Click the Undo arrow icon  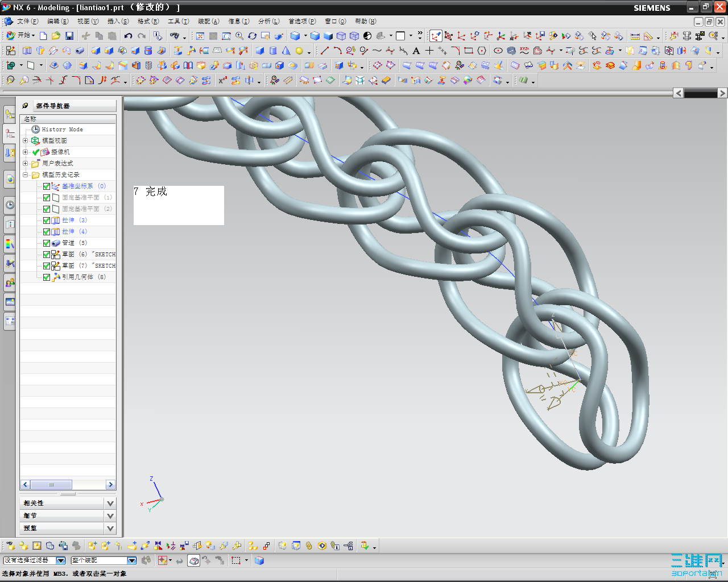click(x=129, y=36)
